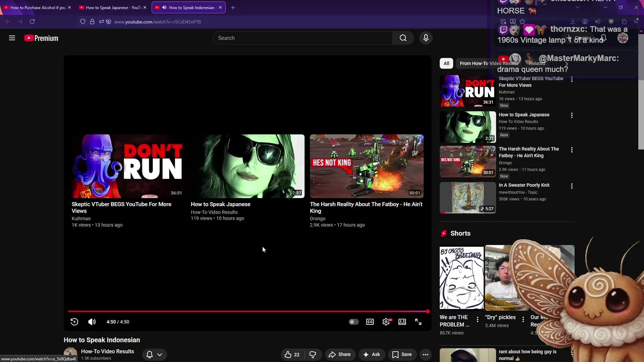Screen dimensions: 644x362
Task: Click the 4:50 / 4:50 time display
Action: 118,322
